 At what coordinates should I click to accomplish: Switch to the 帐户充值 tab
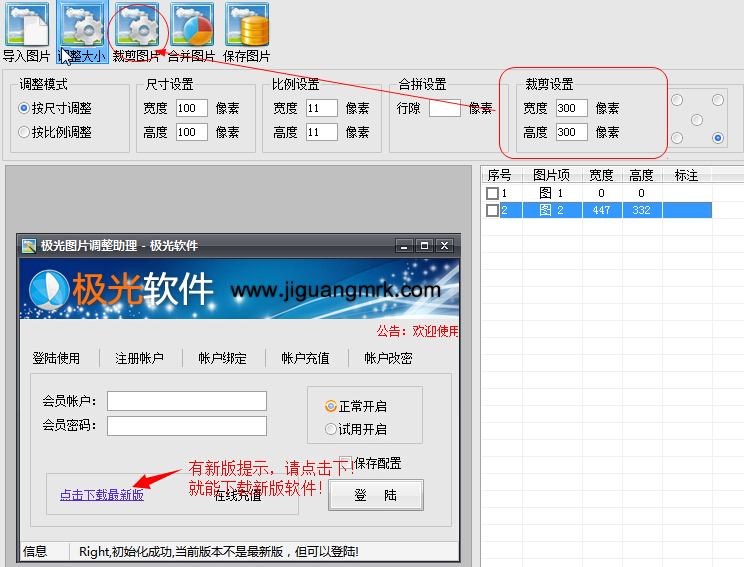[x=306, y=358]
